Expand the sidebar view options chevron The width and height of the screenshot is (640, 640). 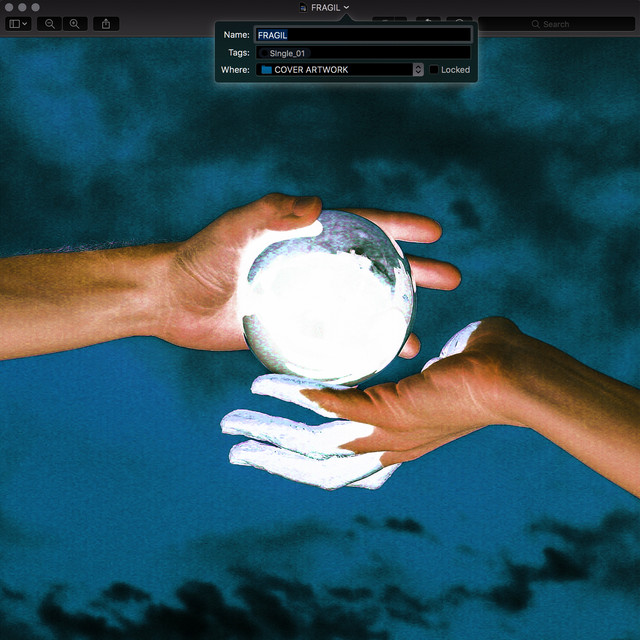click(25, 24)
